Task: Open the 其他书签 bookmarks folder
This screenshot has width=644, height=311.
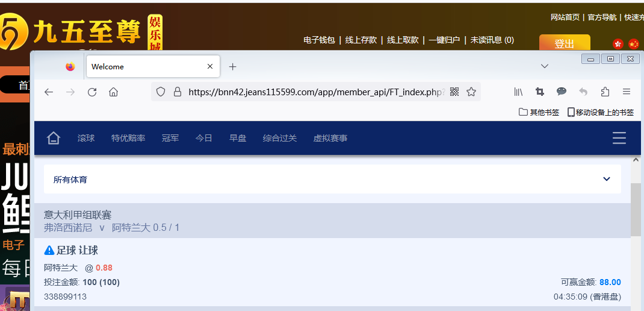Action: click(x=539, y=112)
